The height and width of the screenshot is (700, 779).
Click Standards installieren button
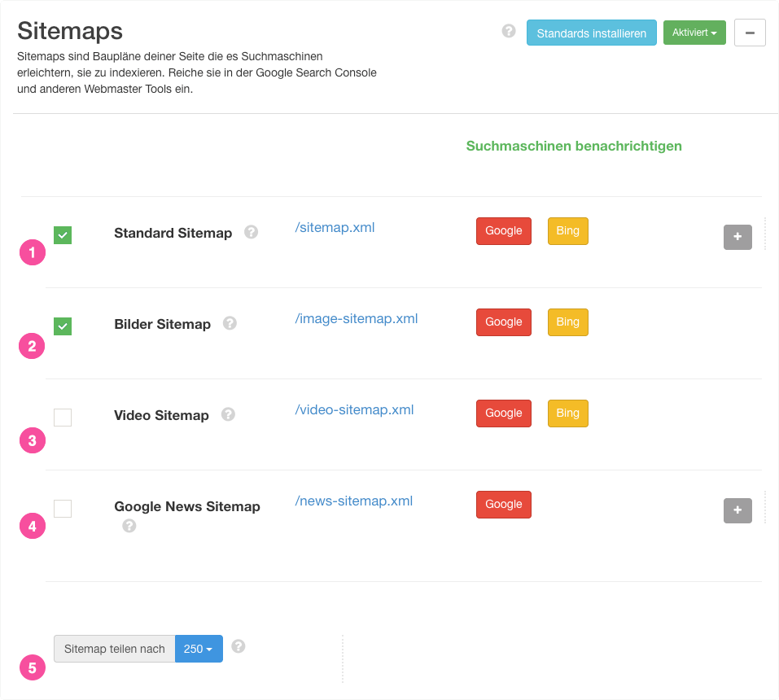point(591,33)
